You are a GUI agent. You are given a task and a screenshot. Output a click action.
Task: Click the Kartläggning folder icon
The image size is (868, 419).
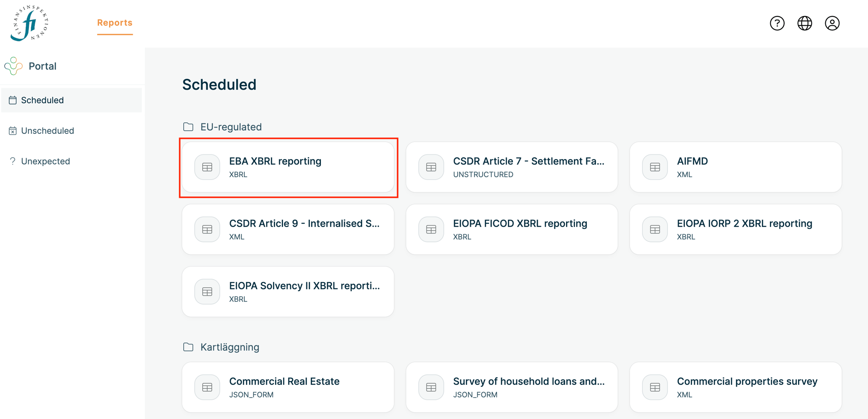tap(188, 347)
